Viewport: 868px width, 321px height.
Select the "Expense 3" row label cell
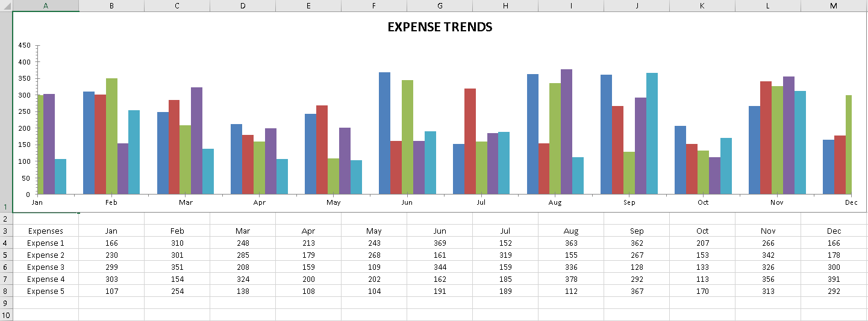(x=46, y=267)
